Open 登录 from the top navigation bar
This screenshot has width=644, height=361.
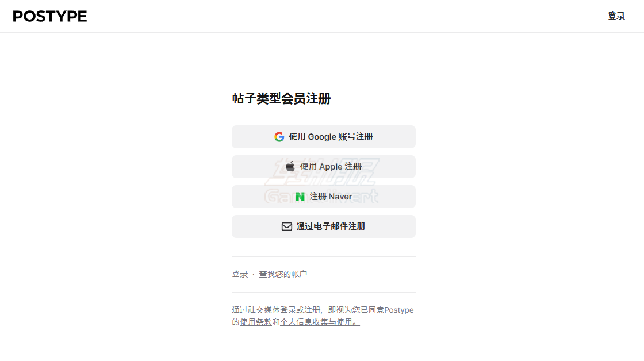616,16
